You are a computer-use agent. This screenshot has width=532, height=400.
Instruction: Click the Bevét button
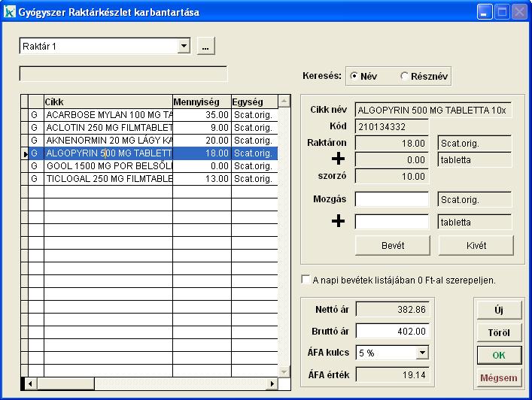click(392, 245)
